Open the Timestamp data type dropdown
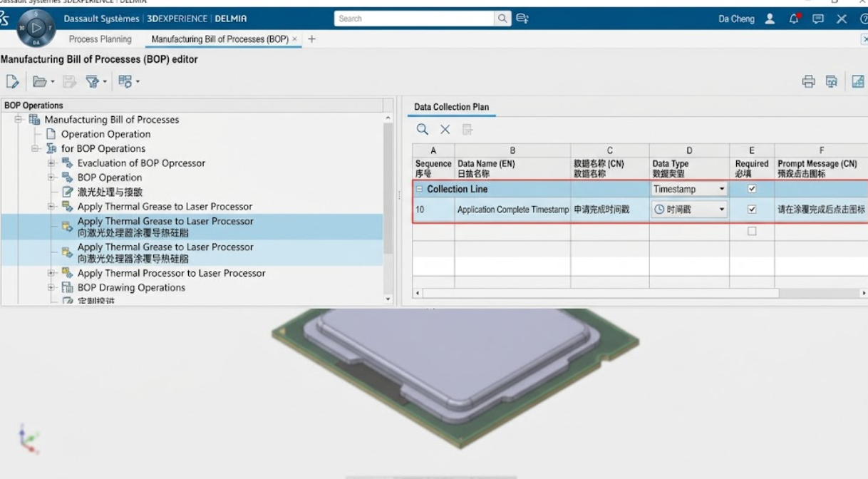The image size is (868, 479). coord(722,189)
